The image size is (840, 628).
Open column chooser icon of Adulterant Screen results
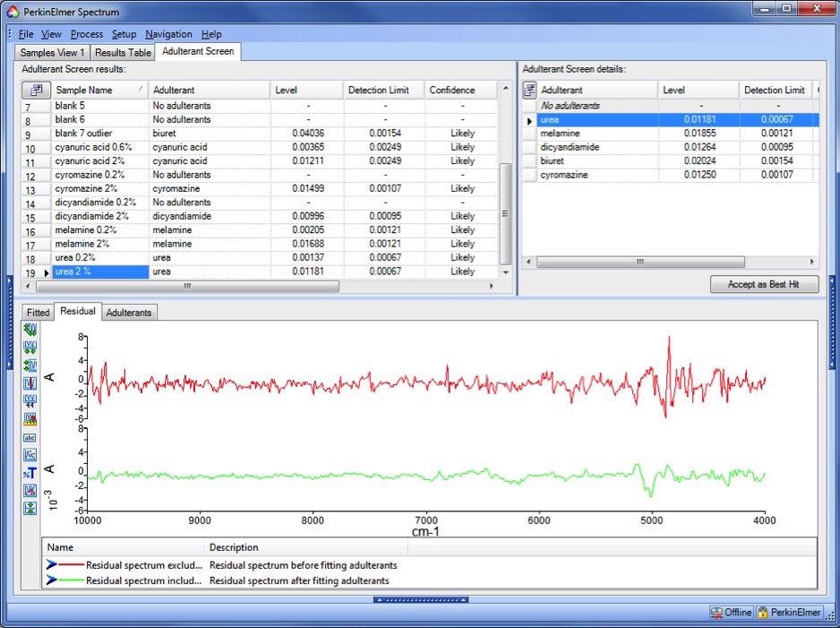point(37,90)
